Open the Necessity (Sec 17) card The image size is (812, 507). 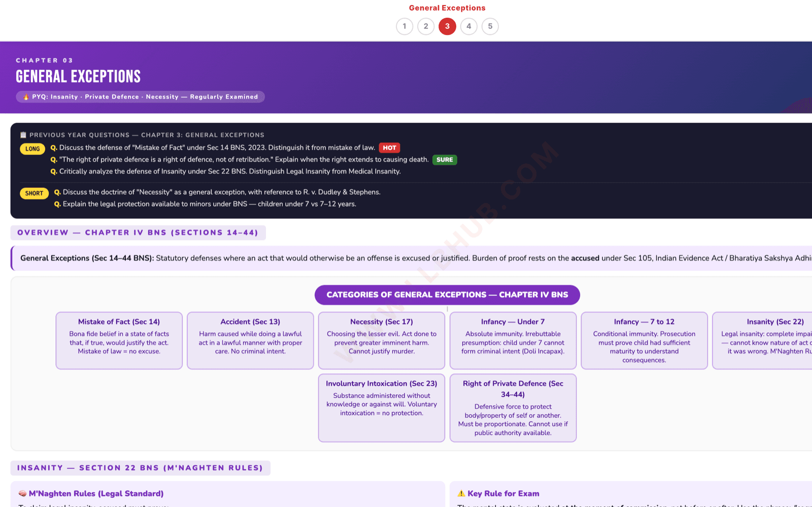click(382, 341)
